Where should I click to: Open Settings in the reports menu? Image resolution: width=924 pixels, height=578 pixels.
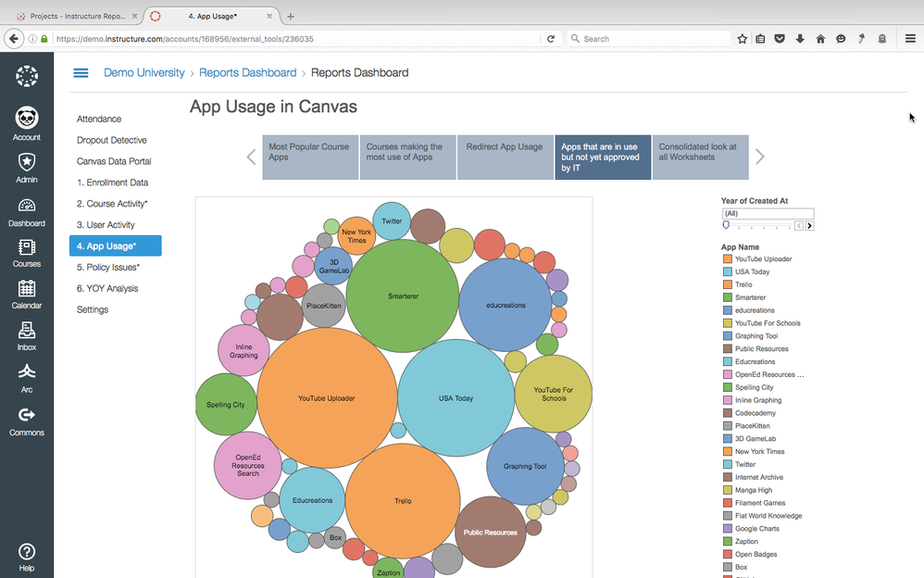click(93, 310)
